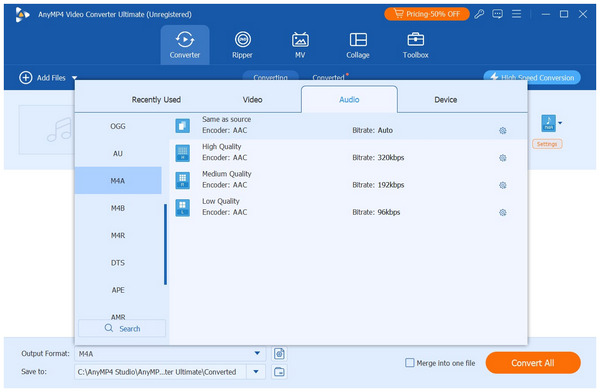Open the hamburger menu icon
Screen dimensions: 600x392
(x=517, y=14)
